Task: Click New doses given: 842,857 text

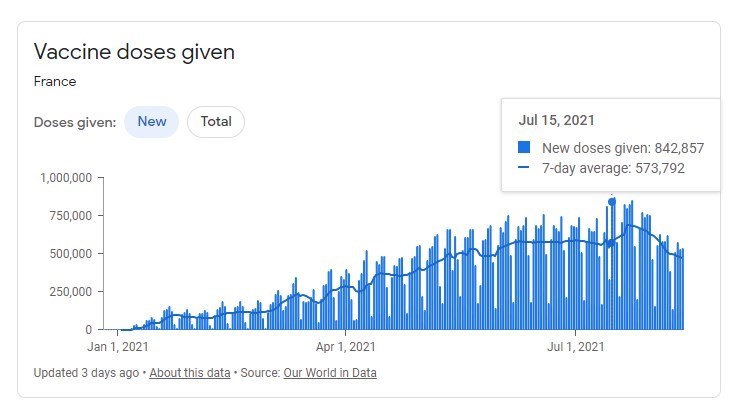Action: pos(623,148)
